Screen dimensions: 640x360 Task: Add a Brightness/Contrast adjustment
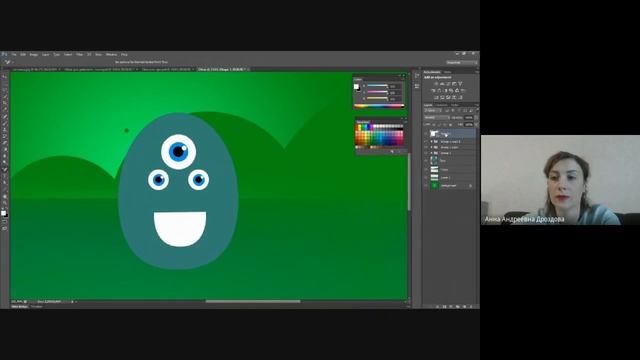tap(436, 84)
